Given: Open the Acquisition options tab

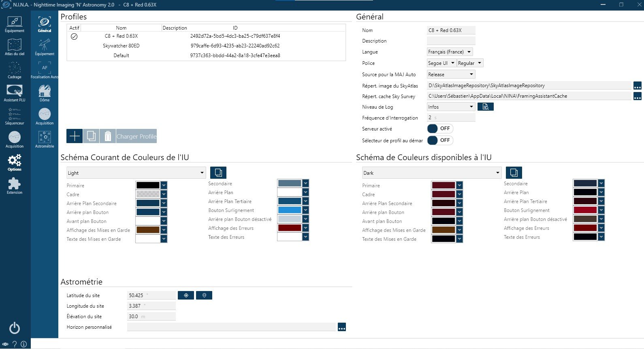Looking at the screenshot, I should pos(45,116).
